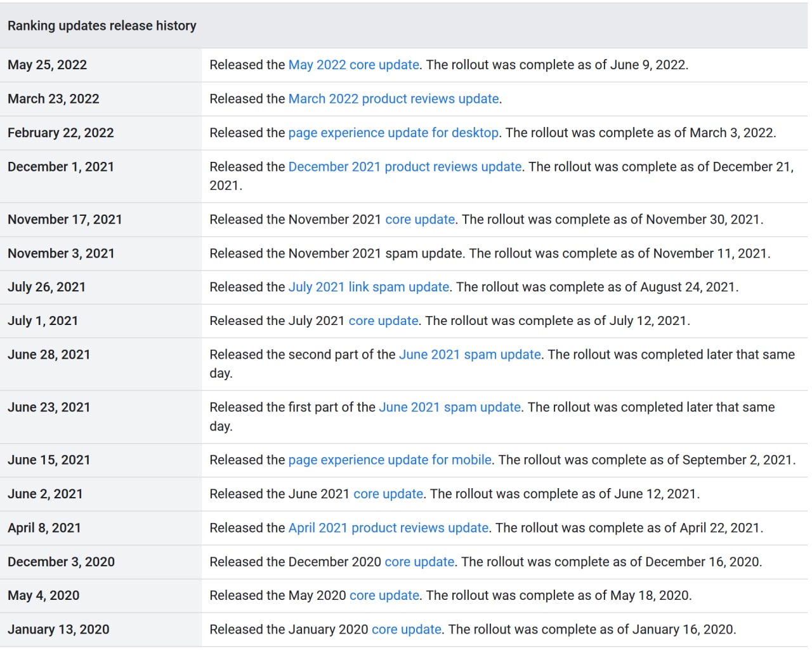This screenshot has height=650, width=812.
Task: Click core update link in January 13, 2020 row
Action: (x=406, y=630)
